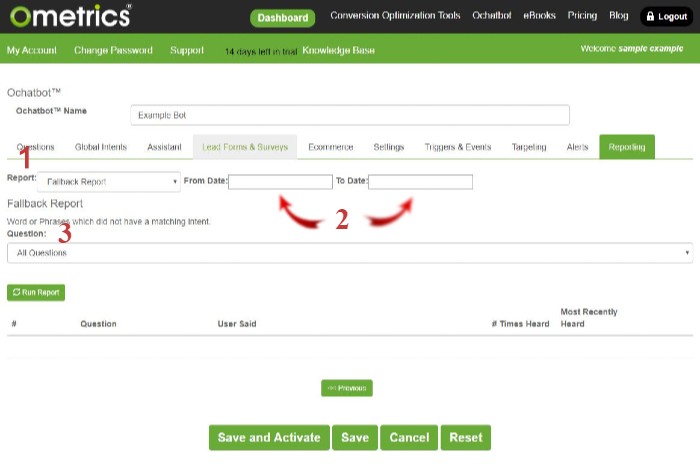Click the From Date field

280,182
